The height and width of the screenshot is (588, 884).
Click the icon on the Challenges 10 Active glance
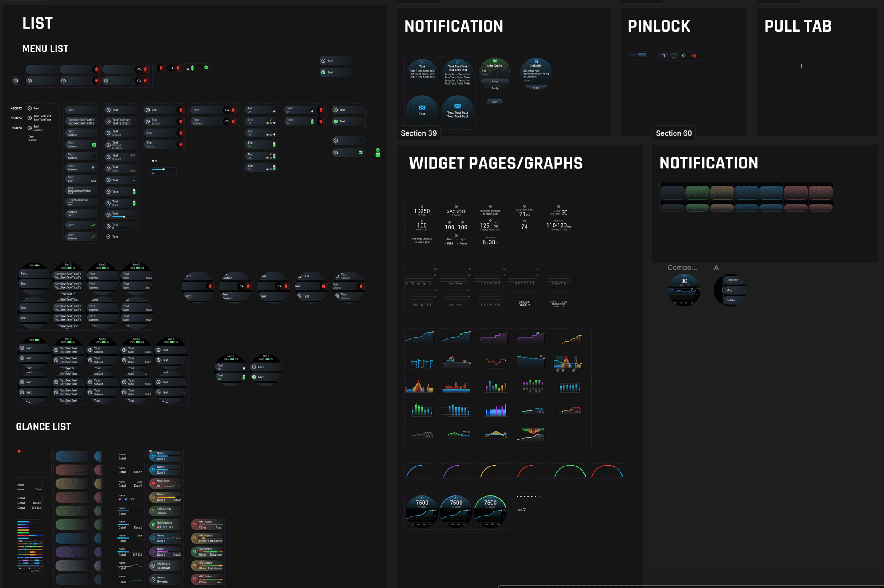pos(153,566)
